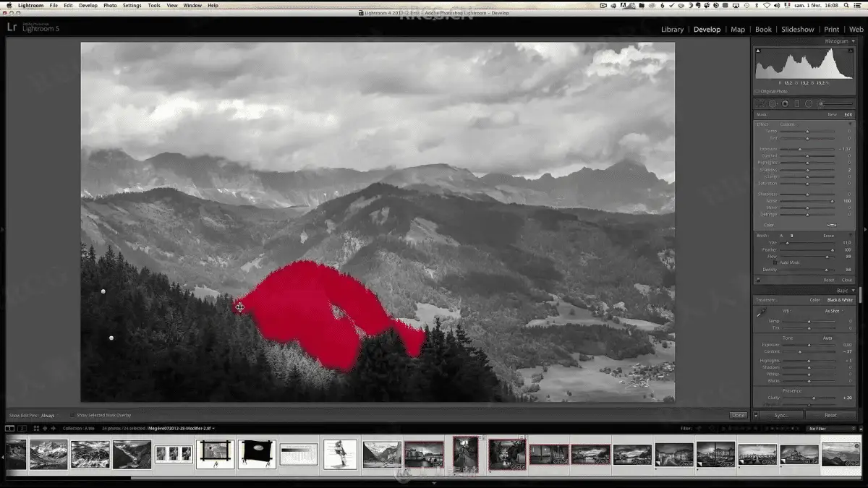The image size is (868, 488).
Task: Click the brush Color swatch box
Action: coord(832,225)
